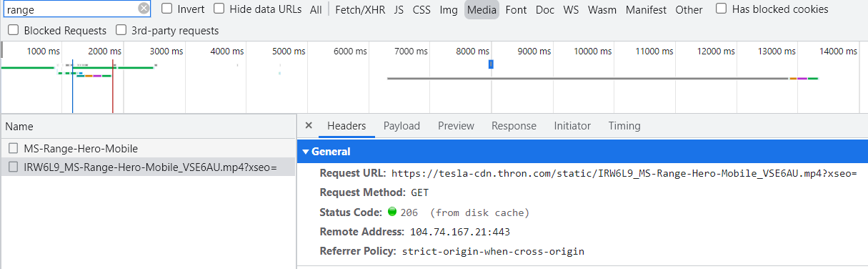
Task: Enable 3rd-party requests checkbox
Action: [121, 30]
